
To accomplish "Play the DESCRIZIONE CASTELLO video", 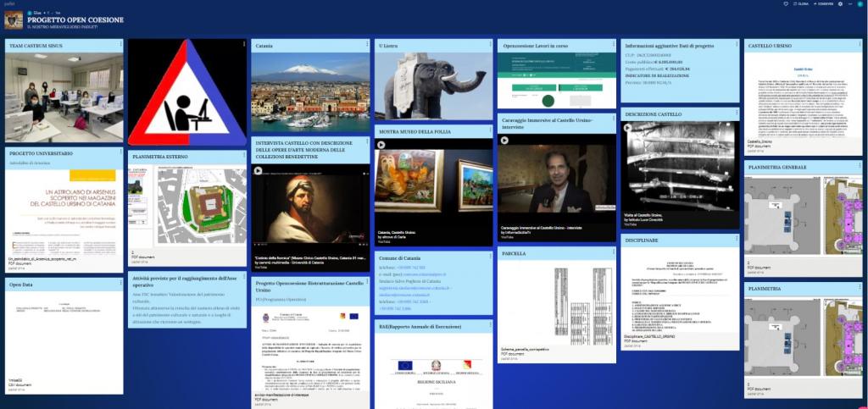I will click(628, 128).
